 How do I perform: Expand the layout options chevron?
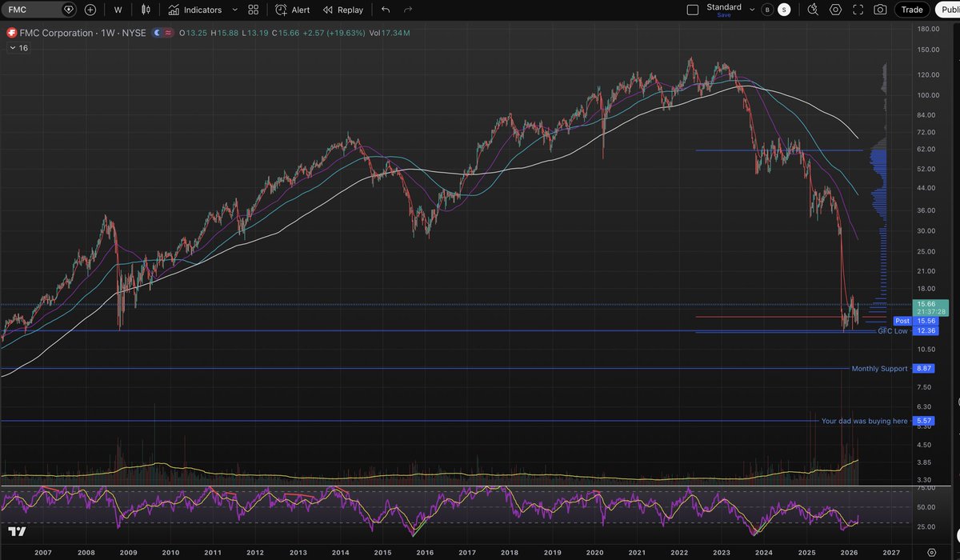coord(751,10)
